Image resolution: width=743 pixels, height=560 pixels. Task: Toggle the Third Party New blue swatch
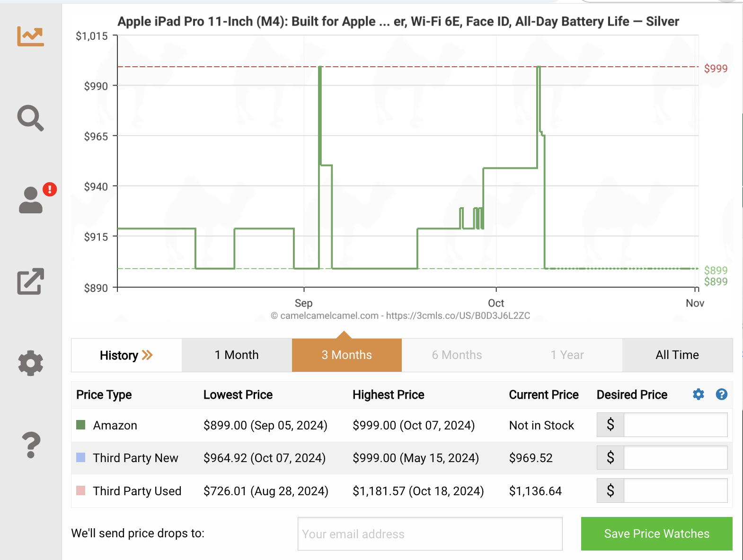coord(81,457)
